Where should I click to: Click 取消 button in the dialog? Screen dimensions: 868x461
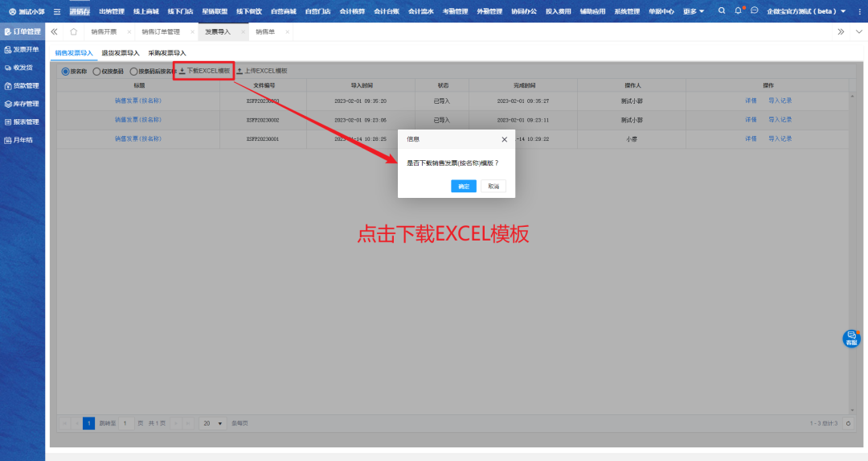(493, 186)
